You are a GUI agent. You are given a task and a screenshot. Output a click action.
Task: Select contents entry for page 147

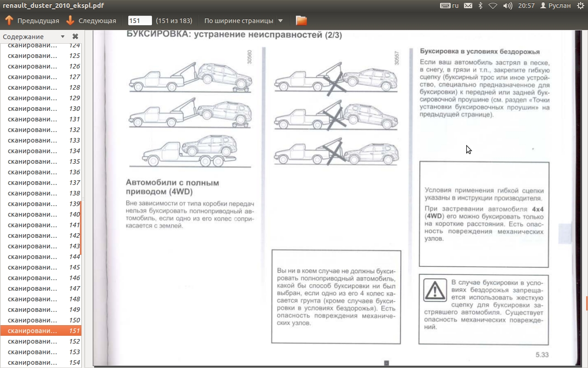40,288
